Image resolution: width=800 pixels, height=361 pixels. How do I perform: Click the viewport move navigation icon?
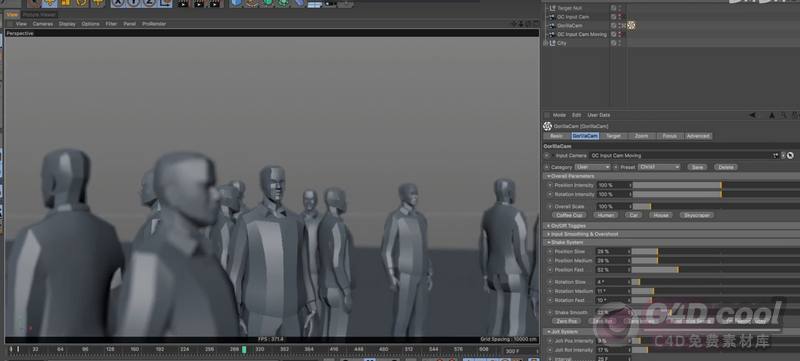tap(514, 23)
